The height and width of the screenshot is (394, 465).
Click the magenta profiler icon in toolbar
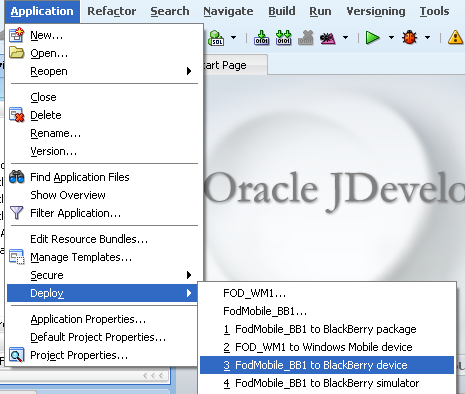click(x=327, y=38)
